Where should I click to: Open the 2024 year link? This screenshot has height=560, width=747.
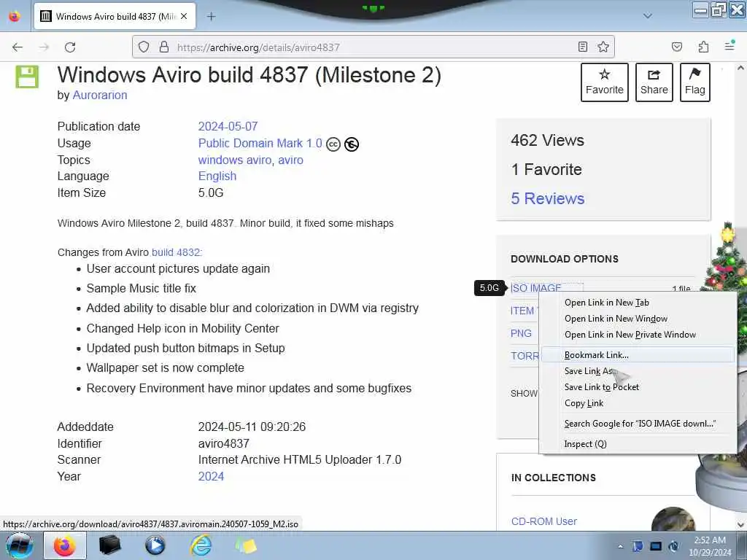point(211,477)
